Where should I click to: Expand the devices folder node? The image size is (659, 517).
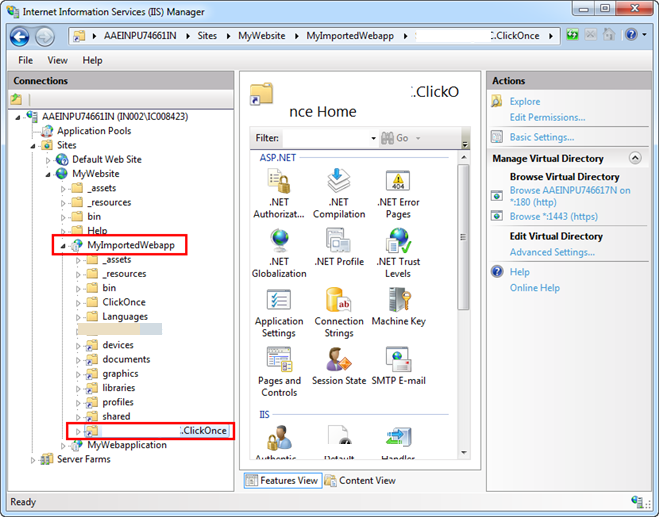click(x=79, y=346)
